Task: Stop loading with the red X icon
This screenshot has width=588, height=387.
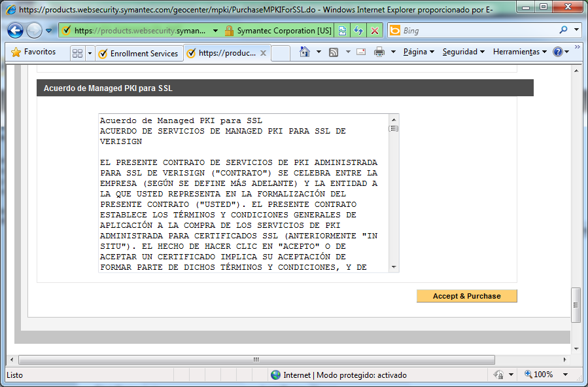Action: coord(374,31)
